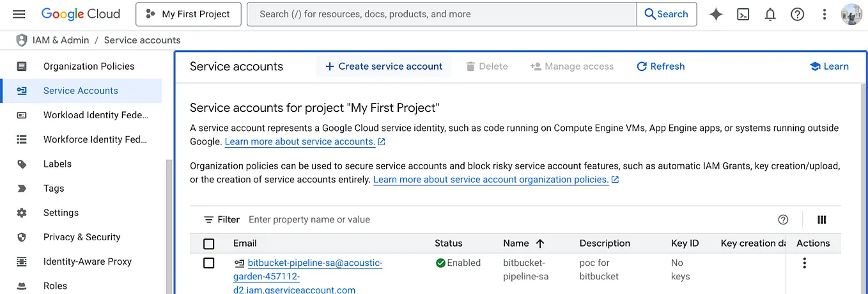Click Create service account button

click(x=384, y=66)
